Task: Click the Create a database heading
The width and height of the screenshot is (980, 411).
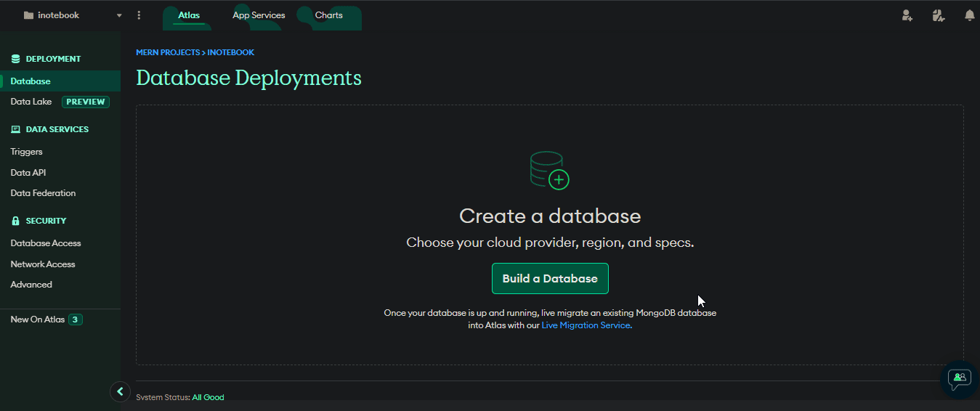Action: click(550, 216)
